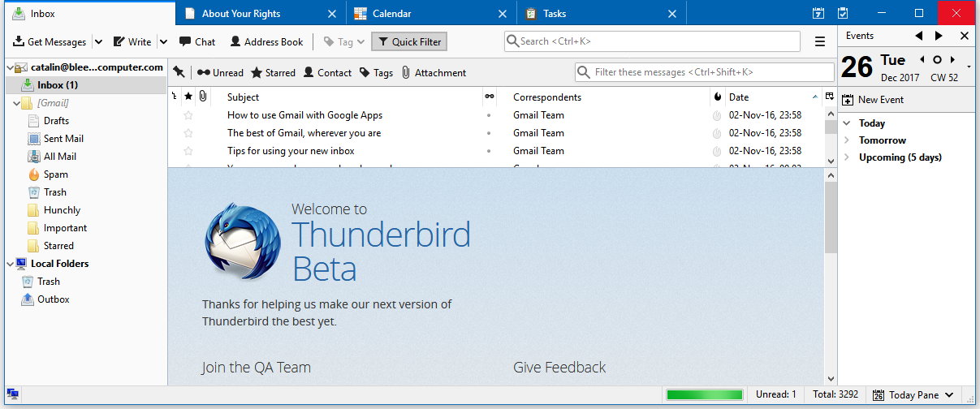Sort messages by the Subject column
Image resolution: width=980 pixels, height=409 pixels.
pos(347,97)
